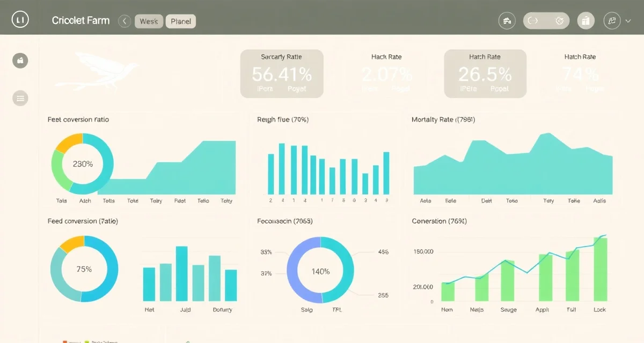Screen dimensions: 644x343
Task: Open the list menu icon in the sidebar
Action: (20, 98)
